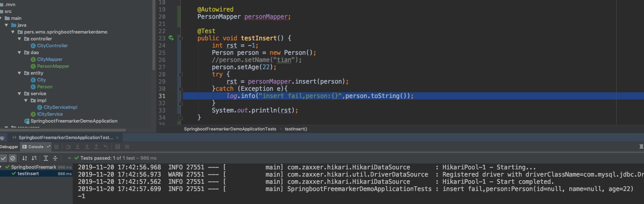Click the run test gutter icon for testInsert
The height and width of the screenshot is (204, 644).
point(171,38)
